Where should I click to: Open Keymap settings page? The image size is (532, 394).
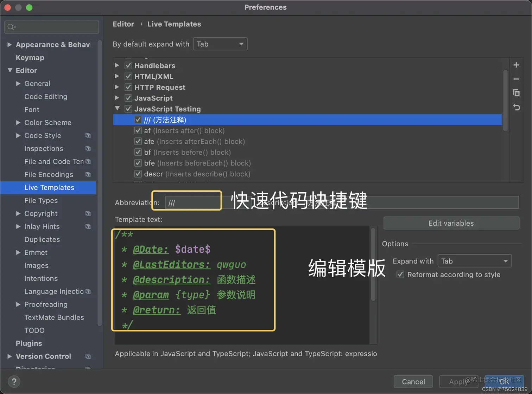(x=30, y=58)
